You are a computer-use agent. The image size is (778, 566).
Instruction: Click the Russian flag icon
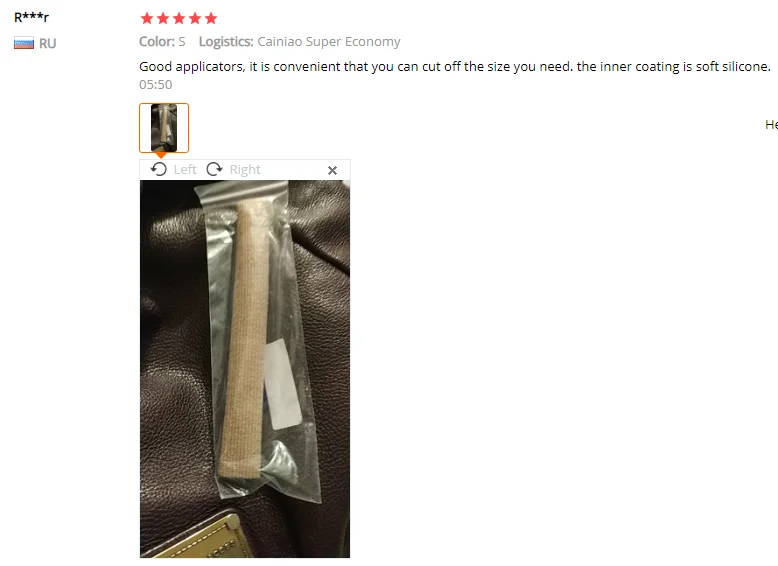click(x=24, y=43)
